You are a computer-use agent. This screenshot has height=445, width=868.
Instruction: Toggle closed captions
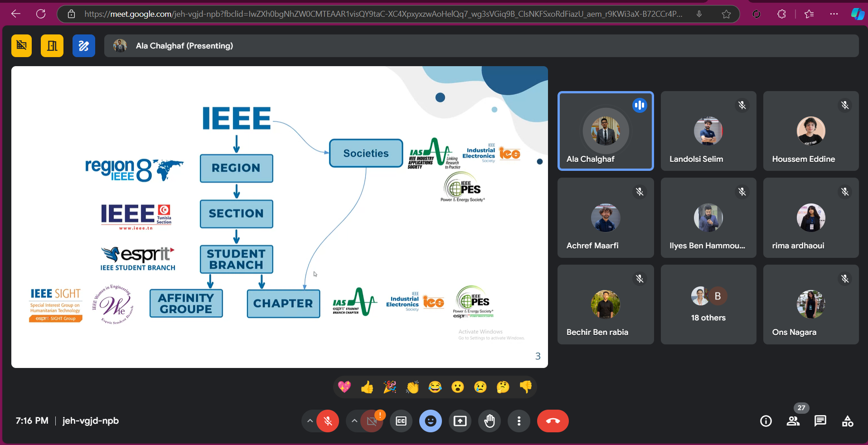[401, 421]
